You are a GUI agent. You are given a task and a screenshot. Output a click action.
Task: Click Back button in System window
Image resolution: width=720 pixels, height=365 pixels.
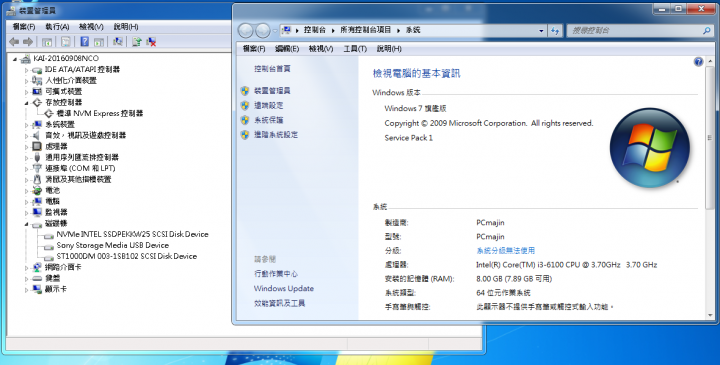click(x=246, y=31)
